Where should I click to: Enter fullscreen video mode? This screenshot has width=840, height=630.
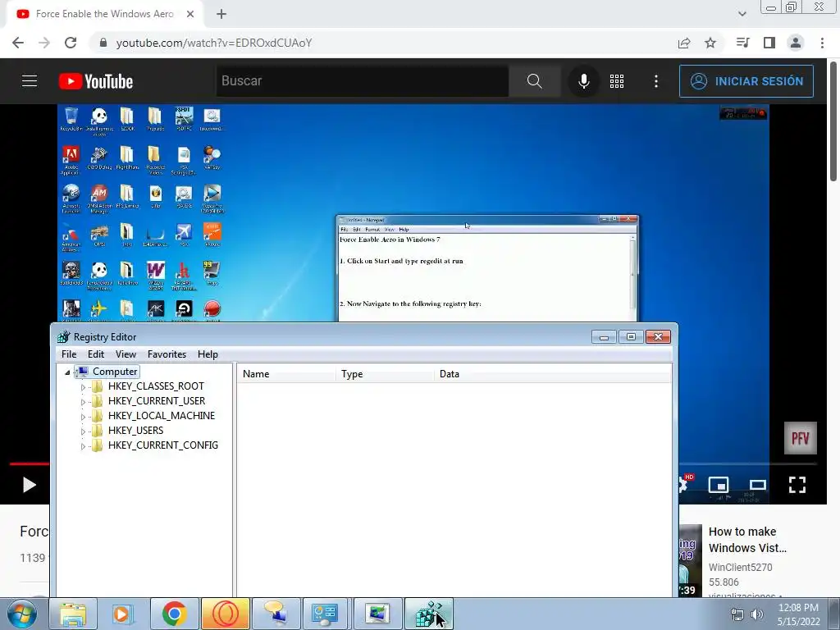pyautogui.click(x=797, y=485)
